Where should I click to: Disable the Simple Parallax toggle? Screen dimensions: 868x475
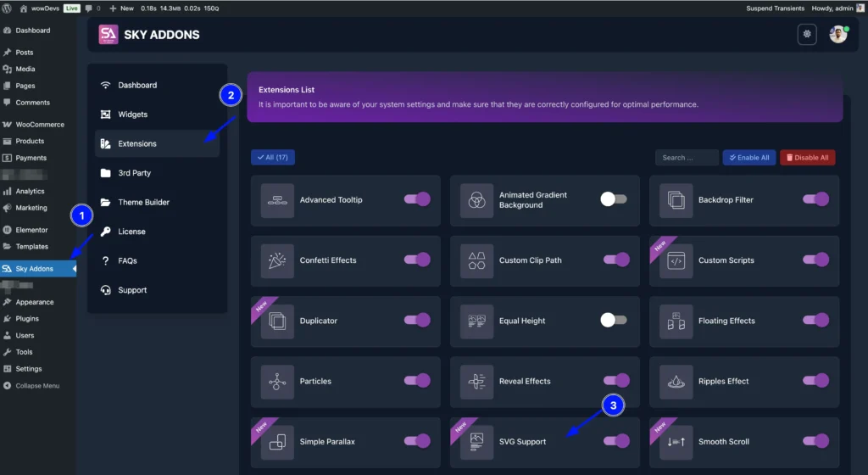[x=417, y=441]
